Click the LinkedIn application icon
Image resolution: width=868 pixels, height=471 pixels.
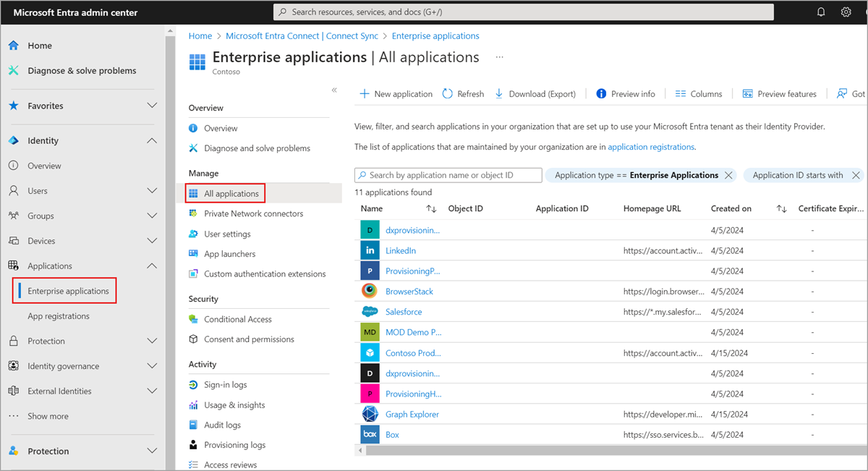pos(369,250)
